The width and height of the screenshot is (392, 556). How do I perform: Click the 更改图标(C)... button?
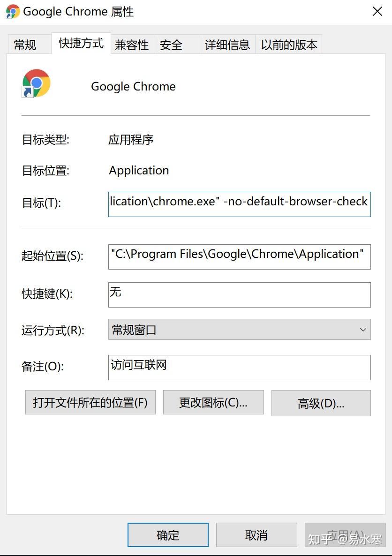coord(213,402)
